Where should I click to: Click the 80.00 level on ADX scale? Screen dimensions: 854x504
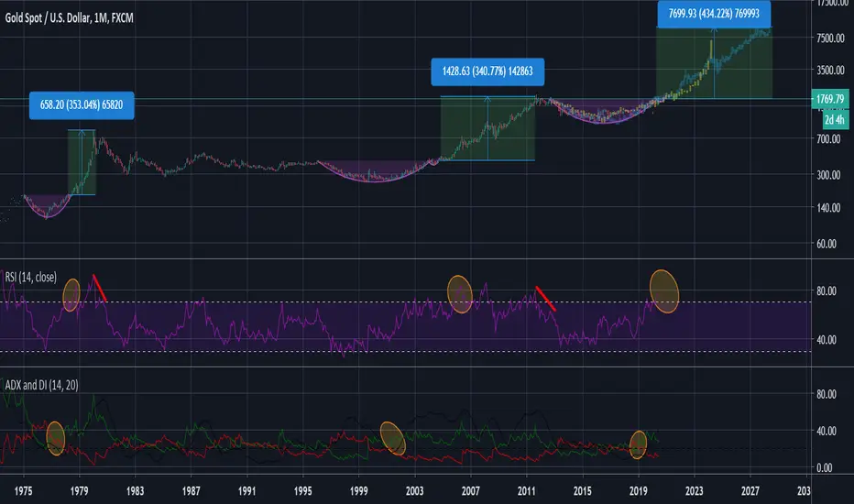827,394
